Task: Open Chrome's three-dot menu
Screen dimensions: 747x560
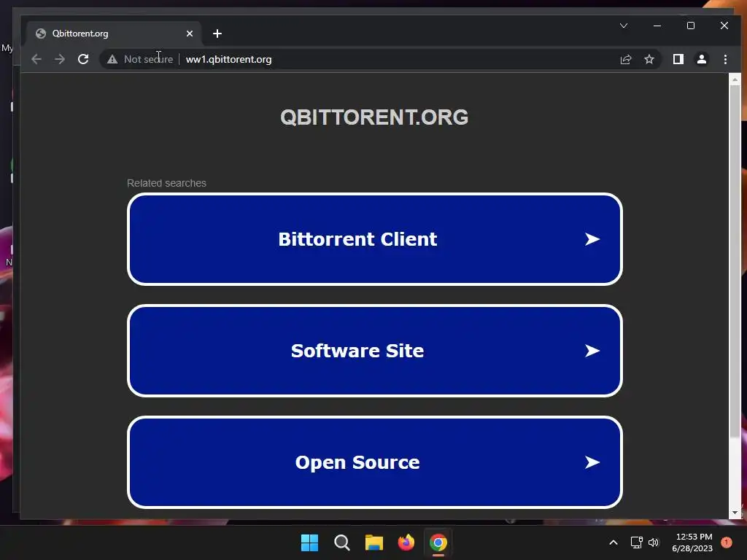Action: (x=725, y=59)
